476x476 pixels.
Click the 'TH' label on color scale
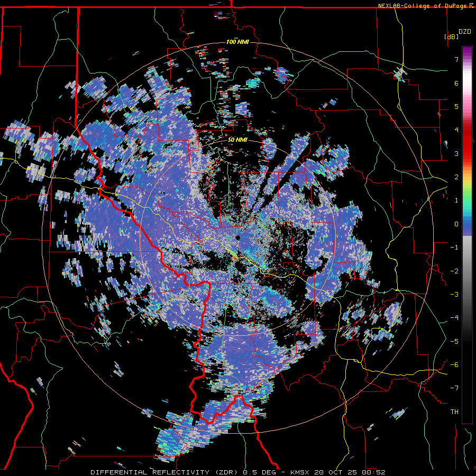pos(454,411)
